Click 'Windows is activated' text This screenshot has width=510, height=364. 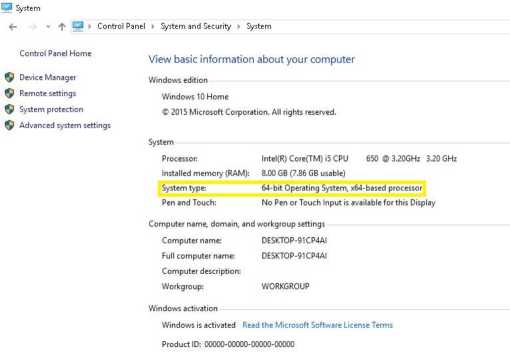pos(199,325)
